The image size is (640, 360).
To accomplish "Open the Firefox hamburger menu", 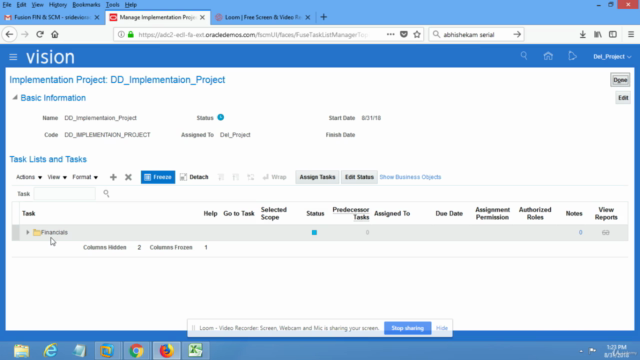I will [x=631, y=35].
